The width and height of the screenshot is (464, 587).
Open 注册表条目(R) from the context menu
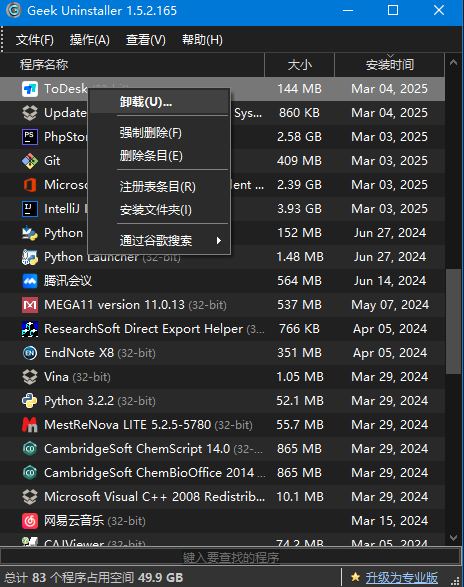[159, 187]
